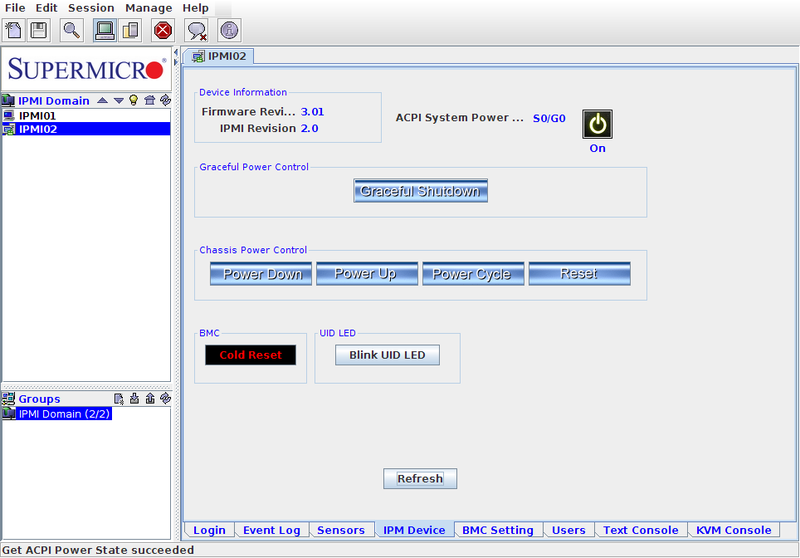Click the BMC Cold Reset button
Image resolution: width=800 pixels, height=558 pixels.
[251, 355]
